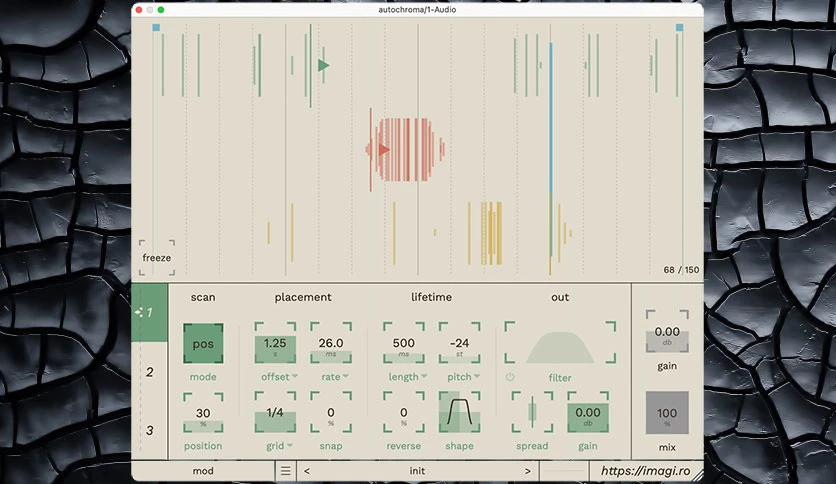Click the pitch value -24 st
This screenshot has width=836, height=484.
point(460,343)
